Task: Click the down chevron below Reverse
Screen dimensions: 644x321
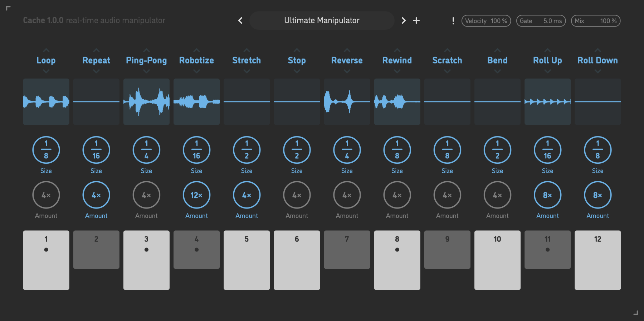Action: 347,71
